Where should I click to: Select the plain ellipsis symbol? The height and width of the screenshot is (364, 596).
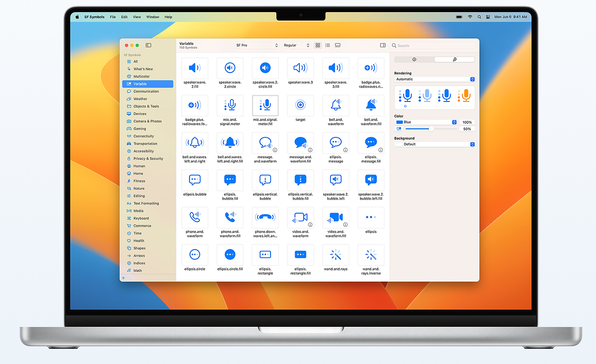(371, 217)
